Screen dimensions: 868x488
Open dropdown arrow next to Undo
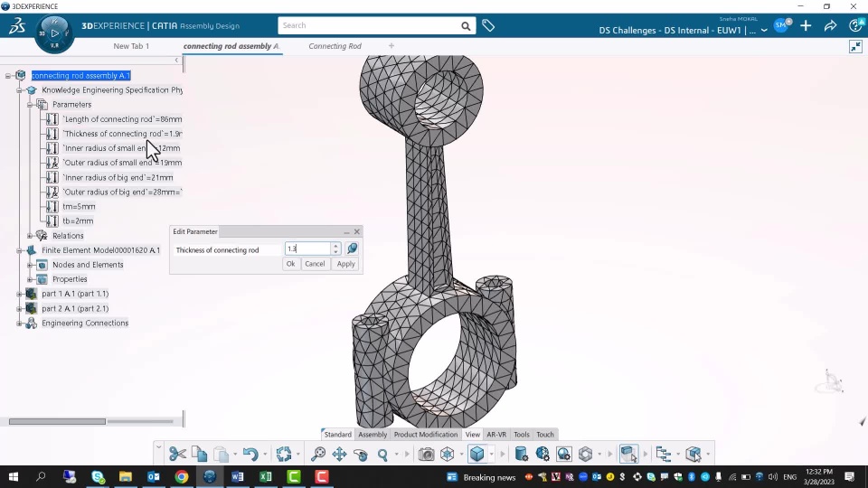pos(265,455)
